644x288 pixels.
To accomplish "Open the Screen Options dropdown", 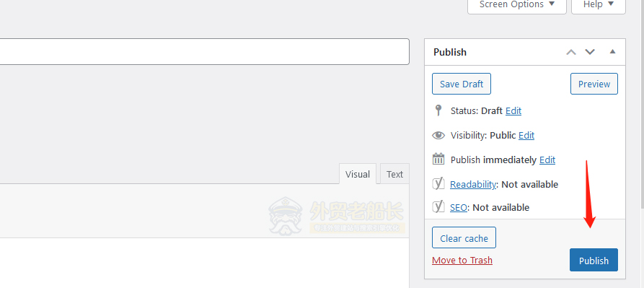I will click(x=516, y=5).
